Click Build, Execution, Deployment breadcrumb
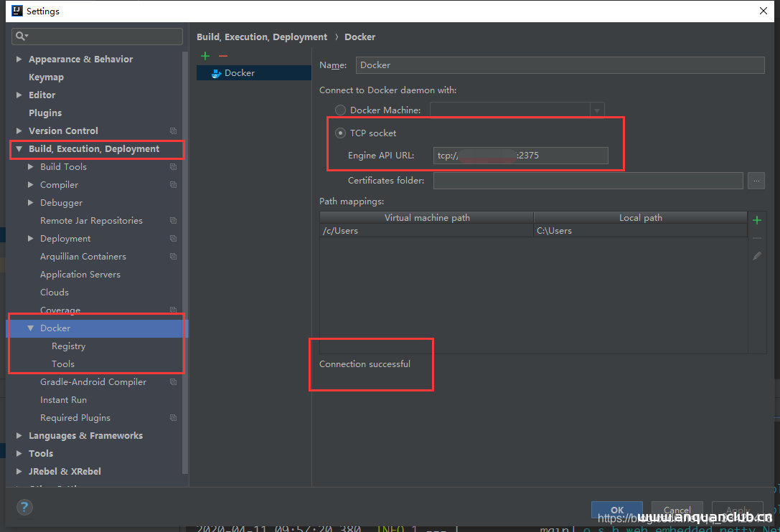Image resolution: width=780 pixels, height=532 pixels. tap(262, 37)
